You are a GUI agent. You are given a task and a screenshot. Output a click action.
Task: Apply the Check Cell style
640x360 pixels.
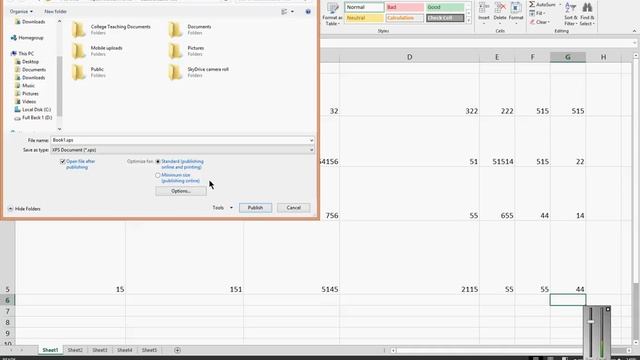(x=445, y=18)
